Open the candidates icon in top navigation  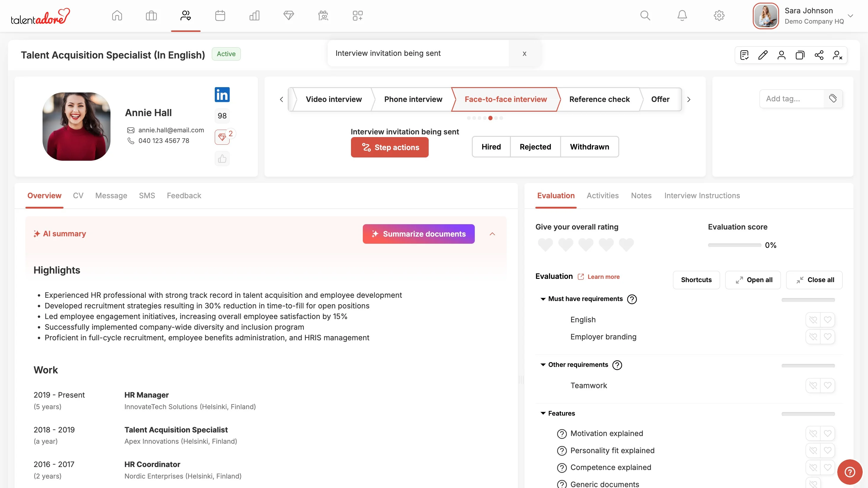click(x=186, y=15)
